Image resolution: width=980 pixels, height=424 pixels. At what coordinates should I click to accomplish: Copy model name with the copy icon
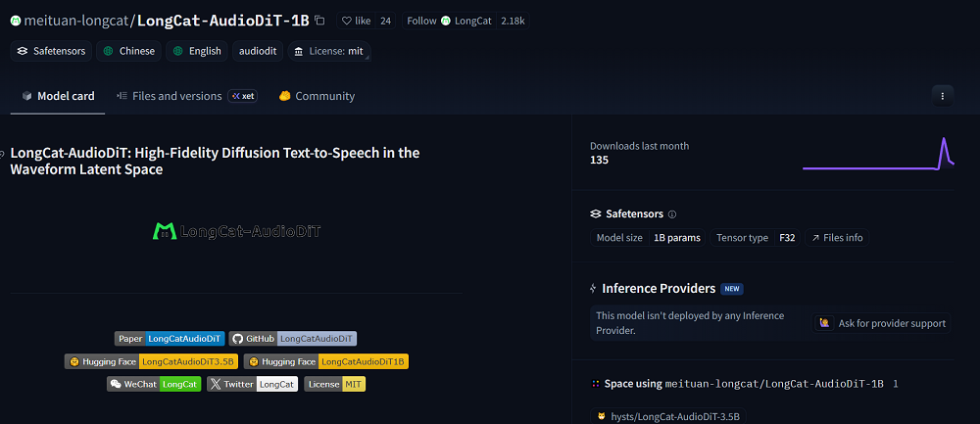point(319,21)
